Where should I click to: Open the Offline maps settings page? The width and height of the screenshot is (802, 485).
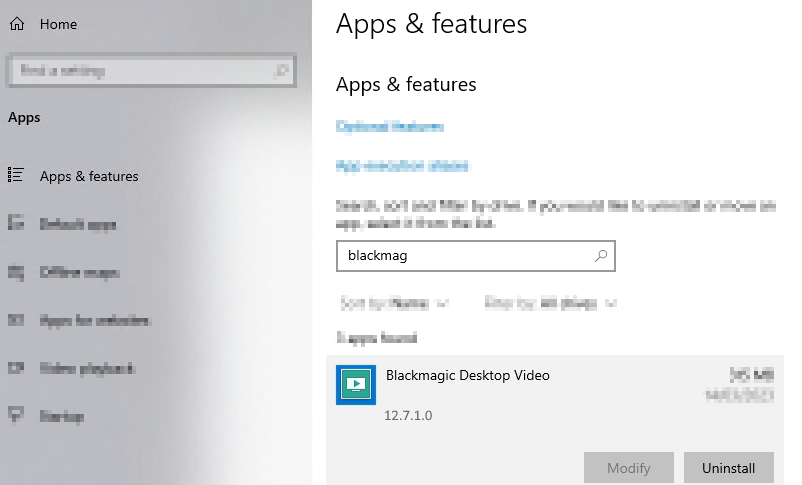(x=79, y=273)
